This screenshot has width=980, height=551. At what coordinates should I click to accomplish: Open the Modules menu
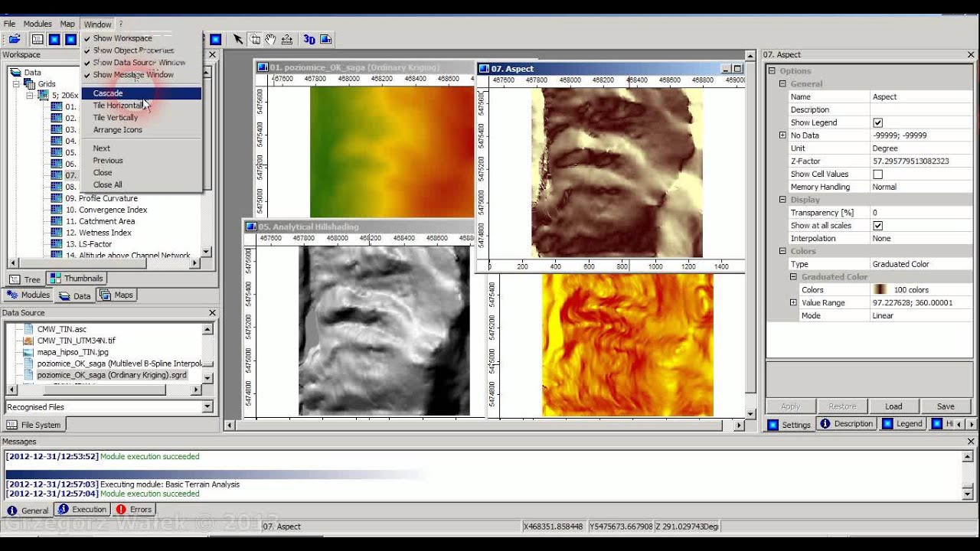(x=38, y=24)
